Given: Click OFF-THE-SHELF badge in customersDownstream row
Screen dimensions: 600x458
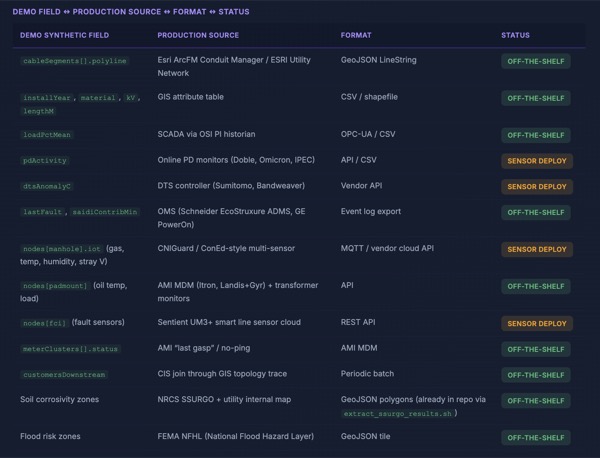Looking at the screenshot, I should [x=536, y=375].
